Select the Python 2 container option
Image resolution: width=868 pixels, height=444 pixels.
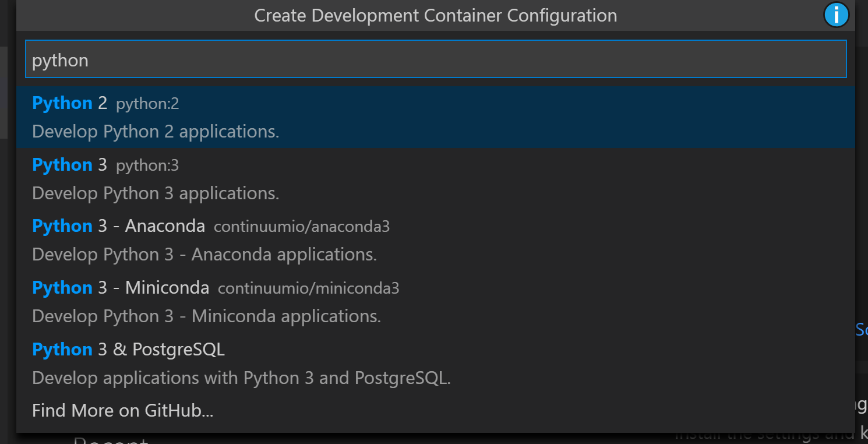[x=70, y=104]
